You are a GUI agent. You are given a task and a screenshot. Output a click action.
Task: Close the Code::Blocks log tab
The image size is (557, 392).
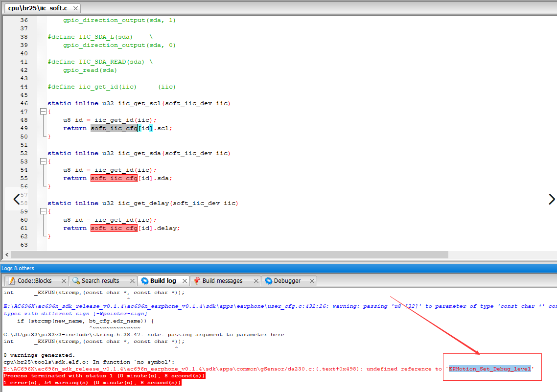64,281
